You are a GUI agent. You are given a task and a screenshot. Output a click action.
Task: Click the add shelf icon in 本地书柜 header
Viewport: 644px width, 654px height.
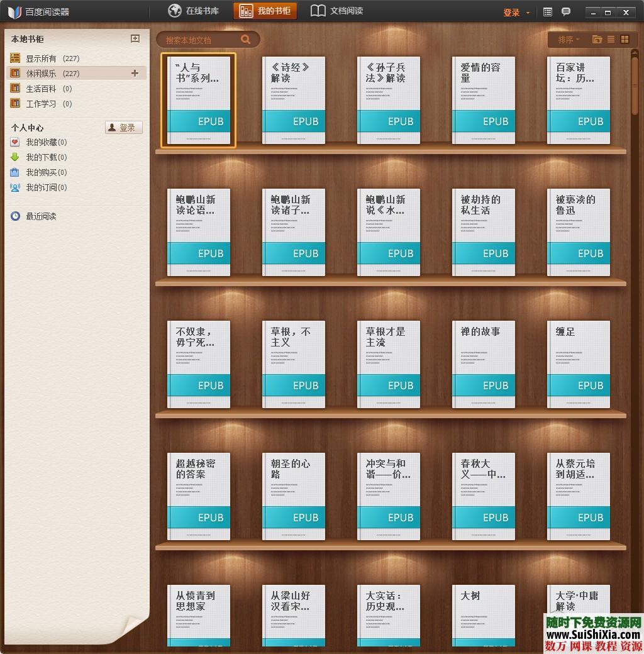(135, 38)
